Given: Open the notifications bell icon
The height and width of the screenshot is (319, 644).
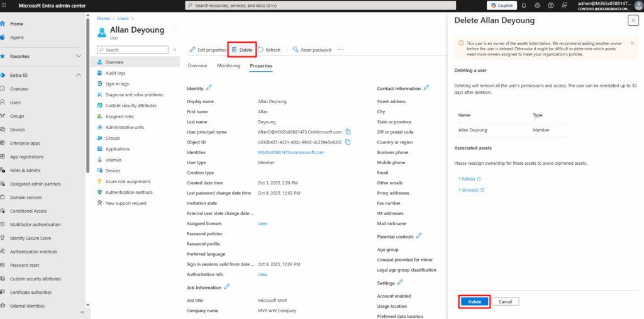Looking at the screenshot, I should click(x=524, y=5).
